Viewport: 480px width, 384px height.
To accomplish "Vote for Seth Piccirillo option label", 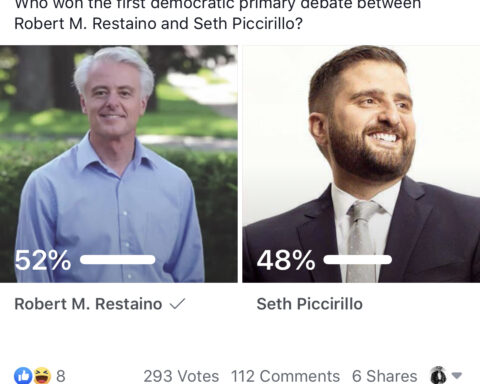I will pos(310,304).
